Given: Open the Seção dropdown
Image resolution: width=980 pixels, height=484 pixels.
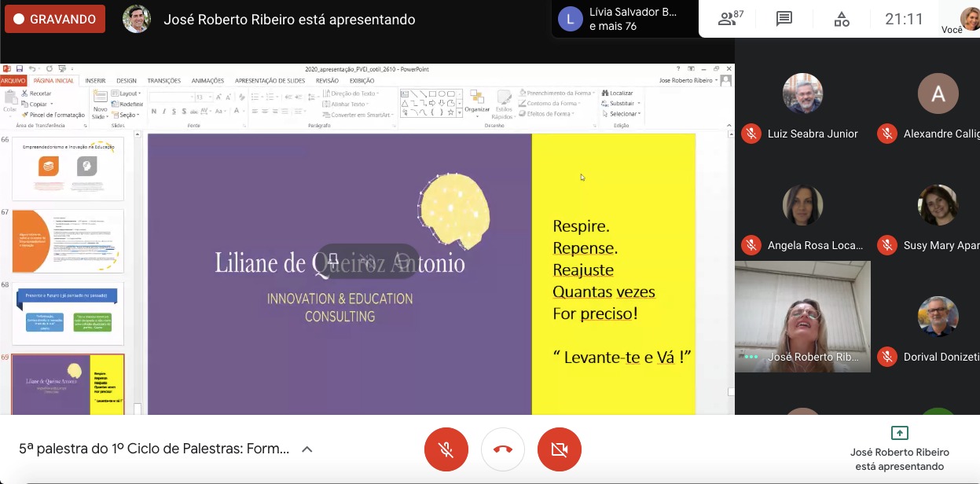Looking at the screenshot, I should (x=126, y=115).
